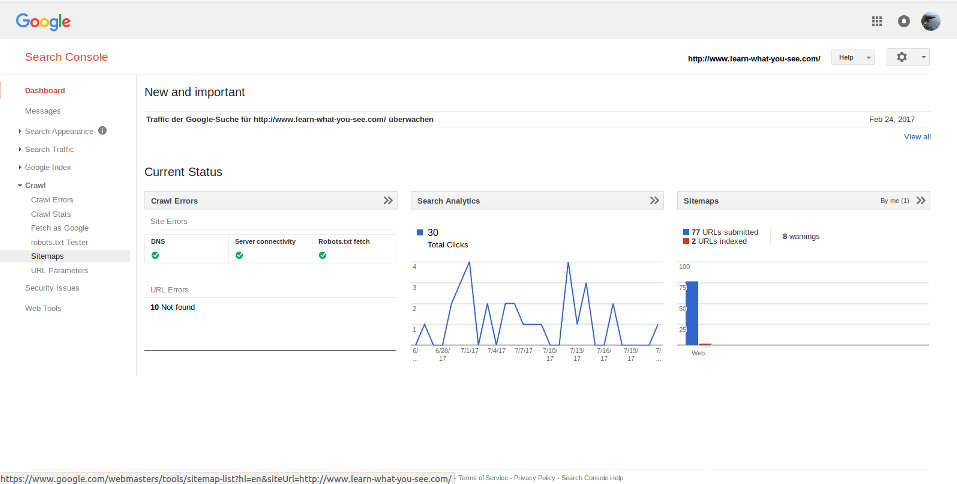Collapse the Crawl menu arrow
Screen dimensions: 957x484
[20, 185]
